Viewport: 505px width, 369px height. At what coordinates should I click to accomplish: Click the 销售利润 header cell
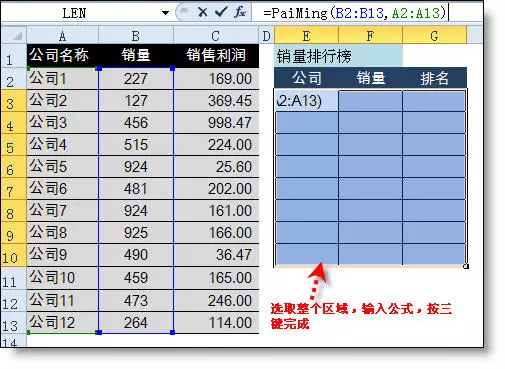point(216,55)
